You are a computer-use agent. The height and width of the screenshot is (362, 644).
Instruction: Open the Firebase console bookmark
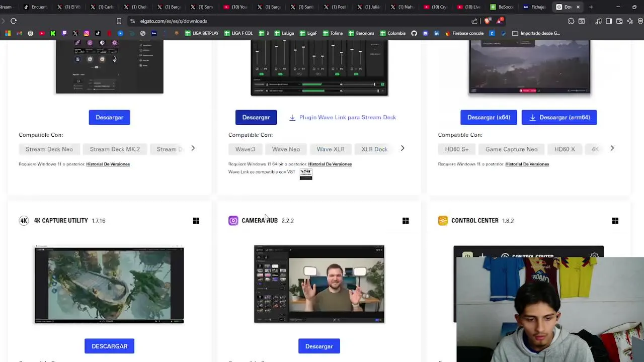pyautogui.click(x=464, y=33)
